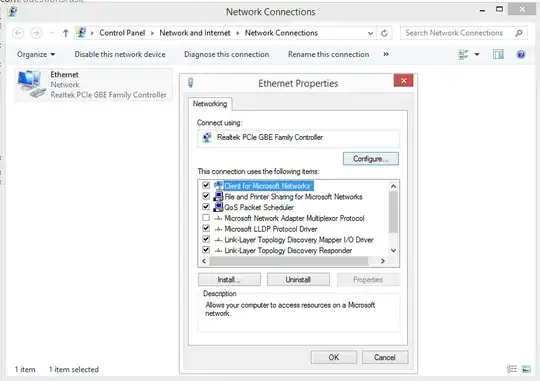The height and width of the screenshot is (381, 540).
Task: Click the Refresh icon in address bar
Action: coord(384,33)
